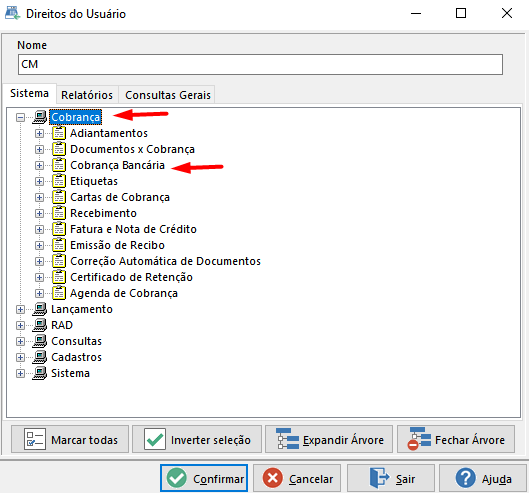Click the notepad icon beside Adiantamentos
This screenshot has height=493, width=529.
pyautogui.click(x=59, y=133)
